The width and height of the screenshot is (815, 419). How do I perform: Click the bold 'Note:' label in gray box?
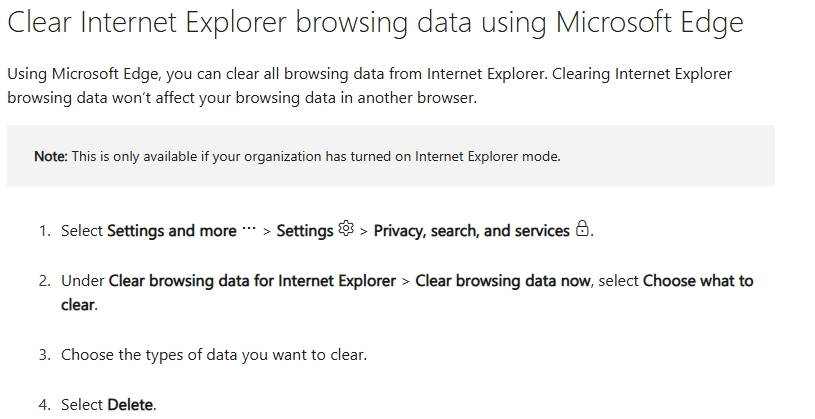(51, 156)
